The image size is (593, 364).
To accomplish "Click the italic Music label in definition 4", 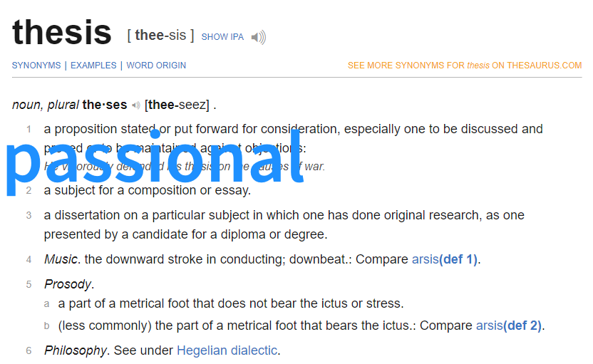I will 61,259.
